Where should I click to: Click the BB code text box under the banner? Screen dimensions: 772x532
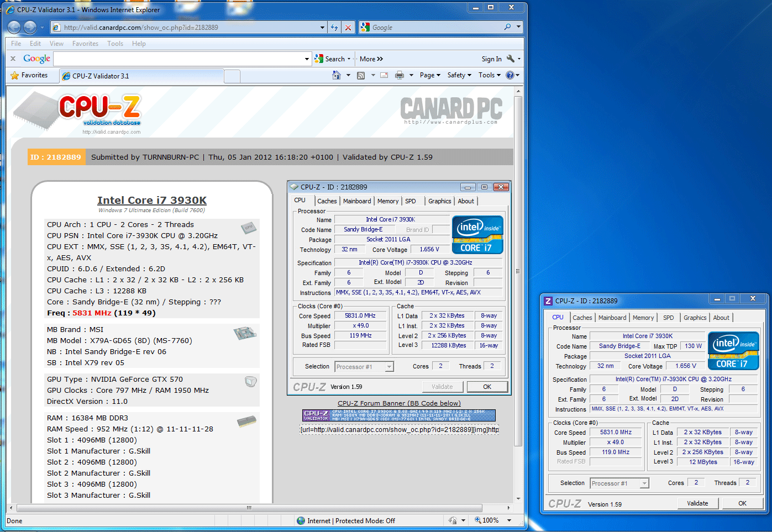[399, 429]
